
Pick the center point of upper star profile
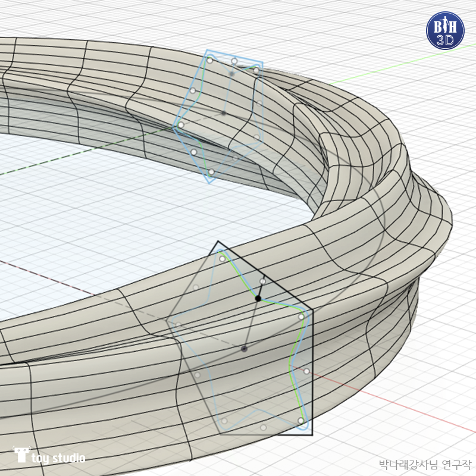[x=224, y=113]
